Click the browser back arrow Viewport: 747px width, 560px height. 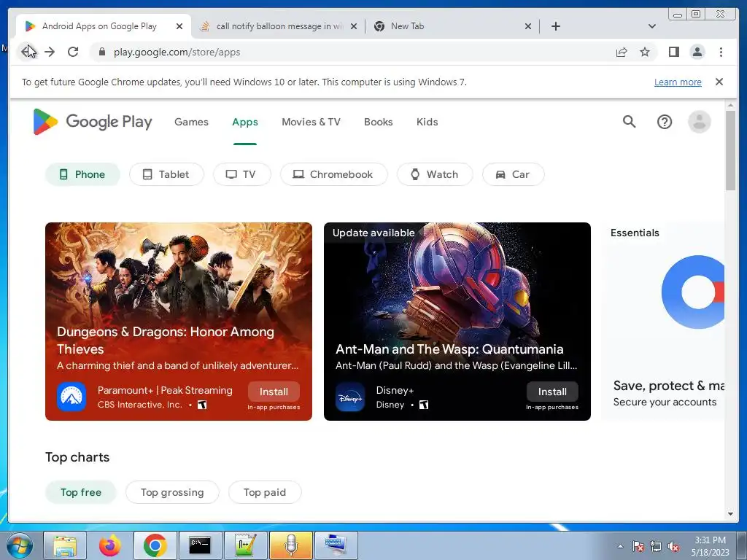coord(26,52)
